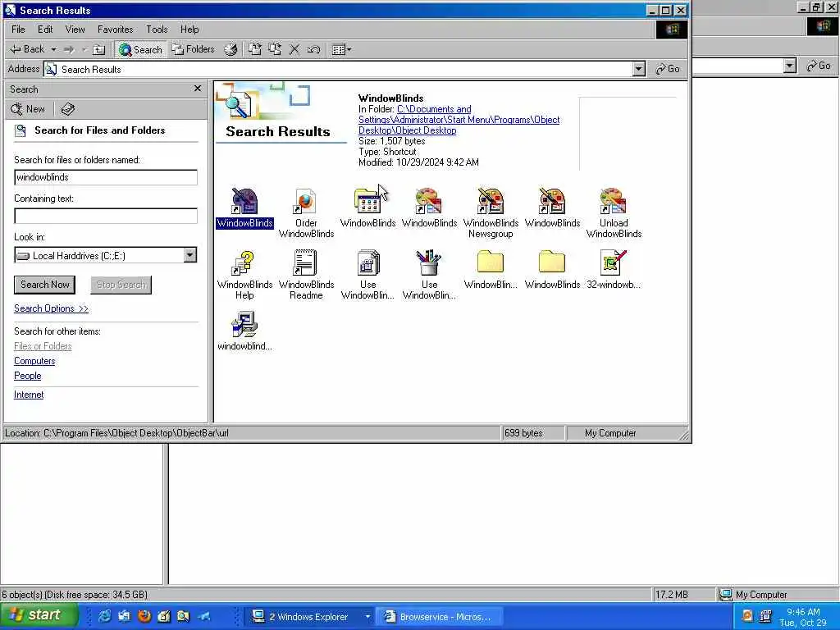Close the Search side pane
The height and width of the screenshot is (630, 840).
(x=198, y=89)
